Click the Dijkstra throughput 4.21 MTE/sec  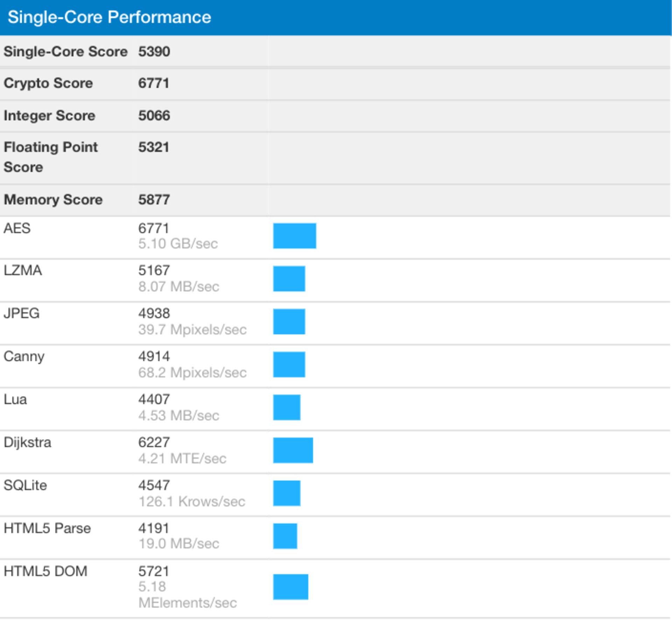point(183,458)
